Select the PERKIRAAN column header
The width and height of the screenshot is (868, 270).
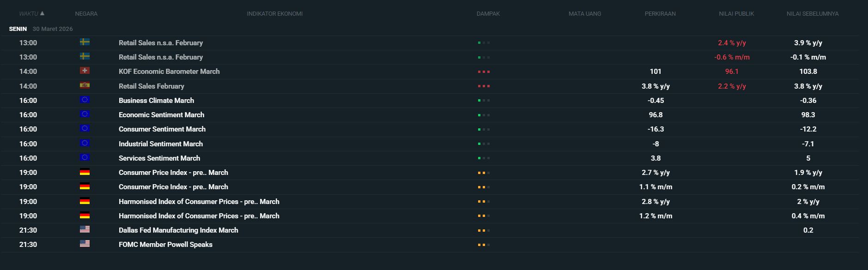(x=660, y=14)
